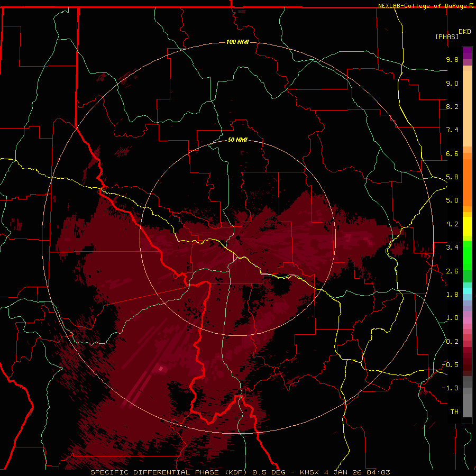Click the 1.8 legend value
Viewport: 476px width, 476px height.
tap(452, 295)
